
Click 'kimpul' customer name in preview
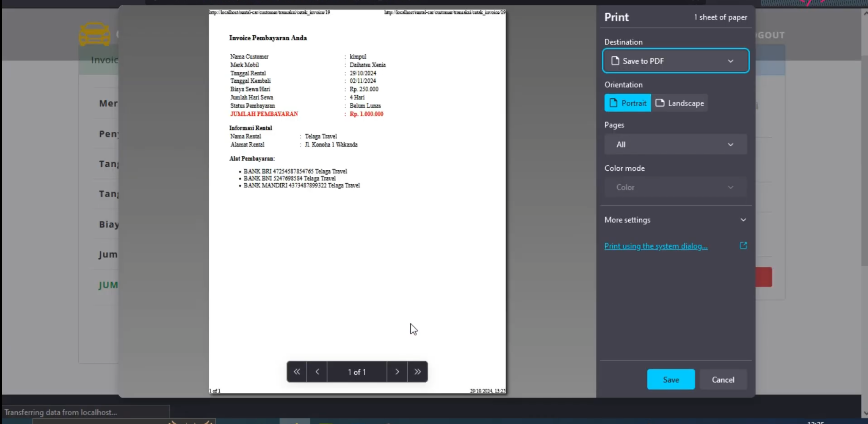click(358, 57)
